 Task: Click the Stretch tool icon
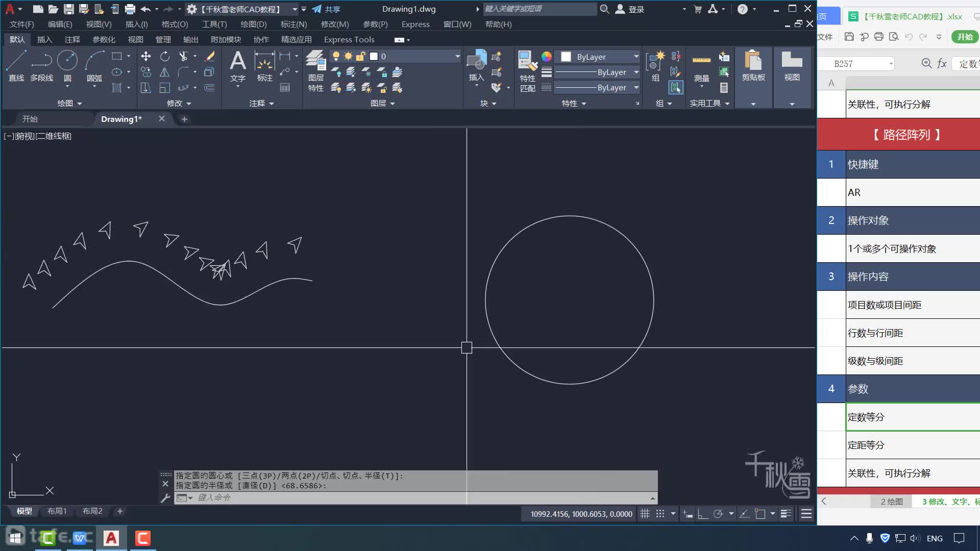click(x=146, y=88)
